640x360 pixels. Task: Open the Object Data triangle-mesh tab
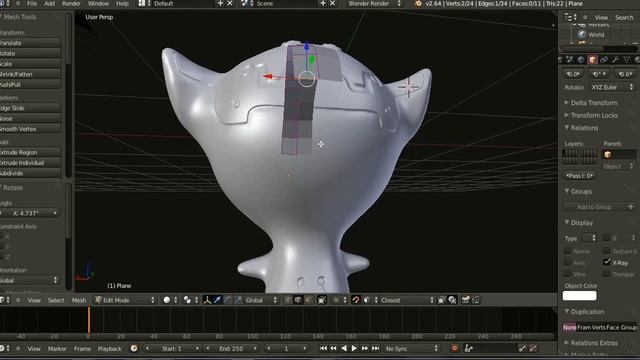click(x=627, y=60)
